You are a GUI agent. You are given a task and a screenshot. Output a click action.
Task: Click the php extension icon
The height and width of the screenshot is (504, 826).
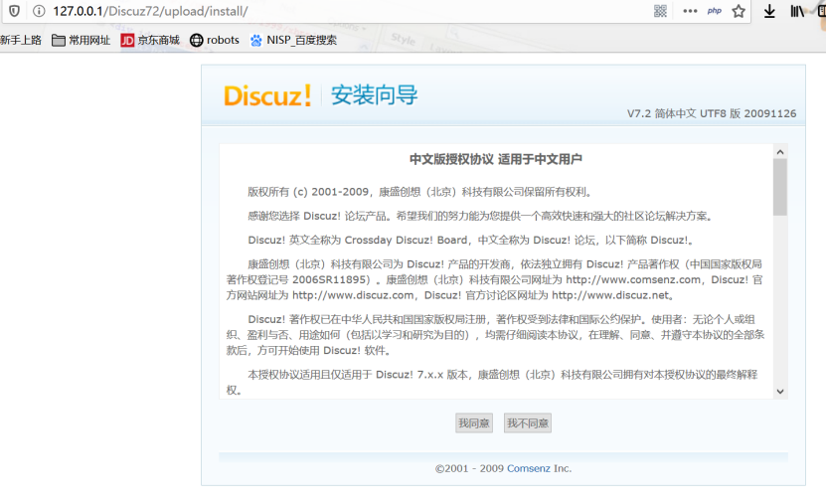coord(715,11)
